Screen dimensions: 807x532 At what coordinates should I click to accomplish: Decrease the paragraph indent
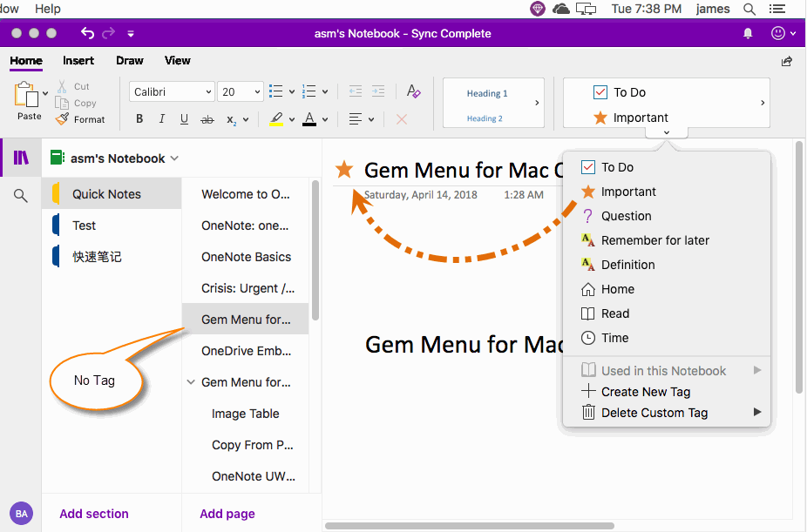356,91
